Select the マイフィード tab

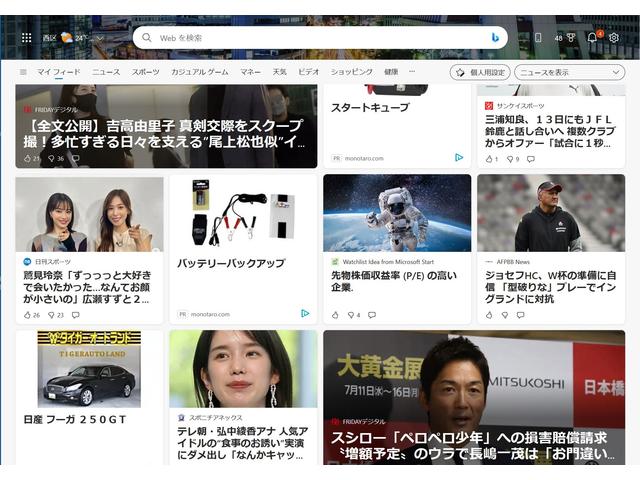[x=59, y=72]
